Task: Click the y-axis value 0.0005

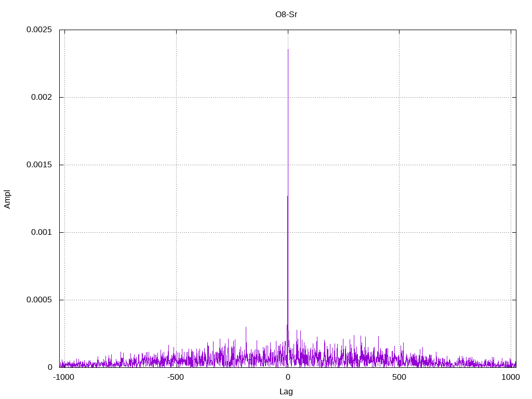Action: click(39, 300)
